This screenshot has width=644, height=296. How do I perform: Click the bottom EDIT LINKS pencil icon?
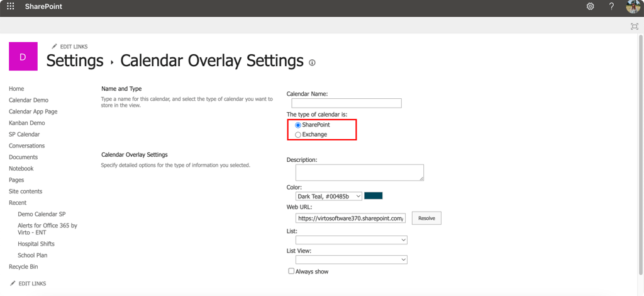tap(13, 283)
